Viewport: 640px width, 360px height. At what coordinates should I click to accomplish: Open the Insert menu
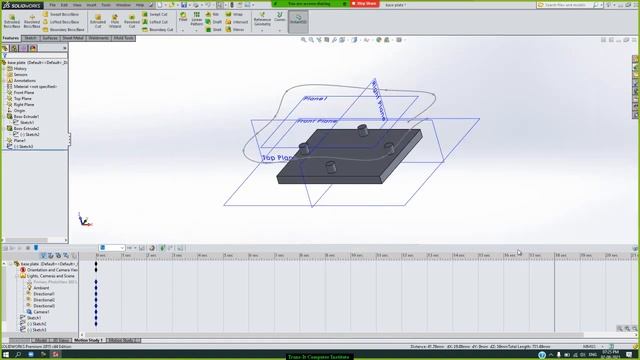(91, 5)
